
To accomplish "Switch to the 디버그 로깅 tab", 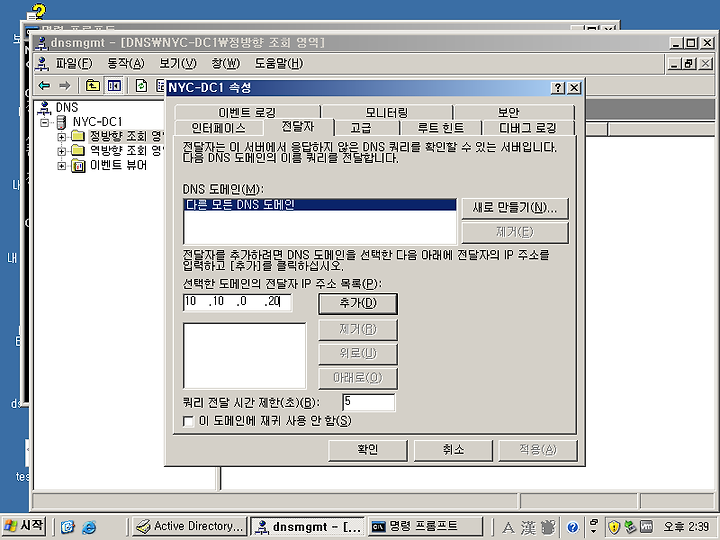I will [528, 128].
